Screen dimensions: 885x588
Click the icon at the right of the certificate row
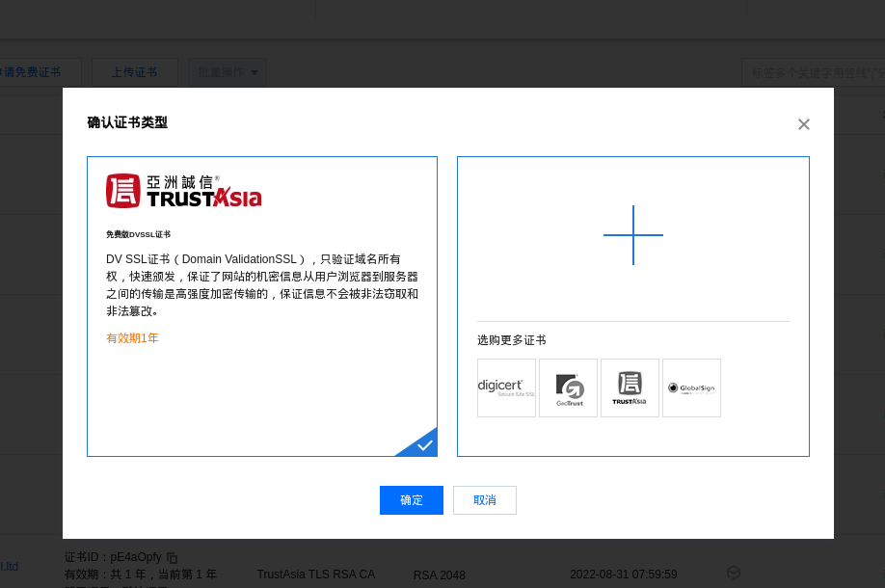point(734,573)
